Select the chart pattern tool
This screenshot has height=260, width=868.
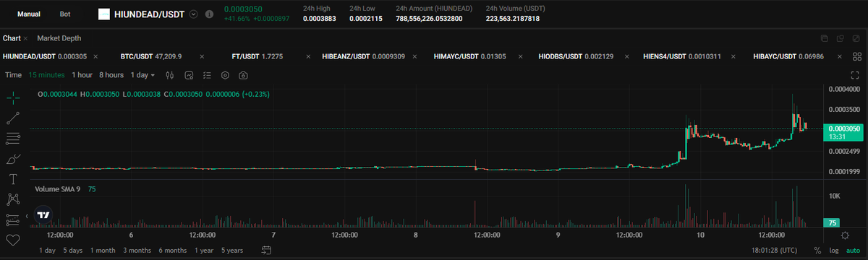[13, 199]
